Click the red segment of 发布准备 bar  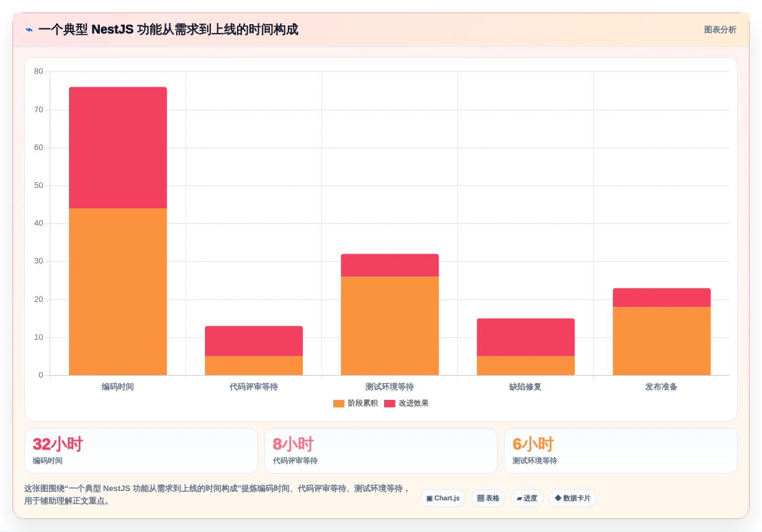point(661,298)
